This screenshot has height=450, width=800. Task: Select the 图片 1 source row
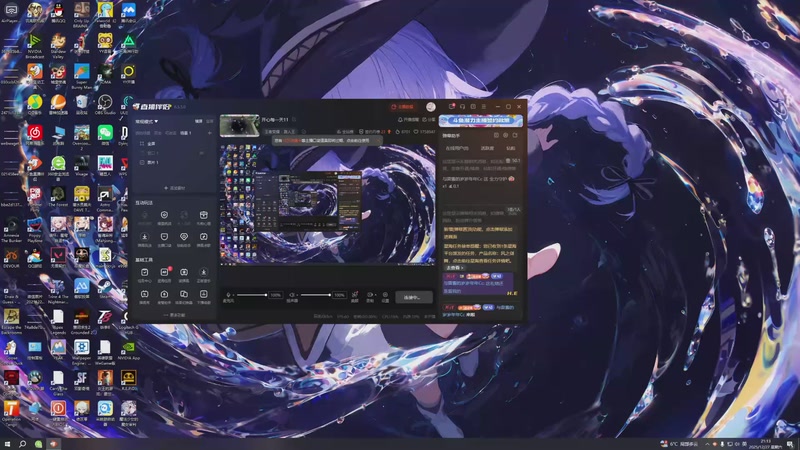point(173,162)
